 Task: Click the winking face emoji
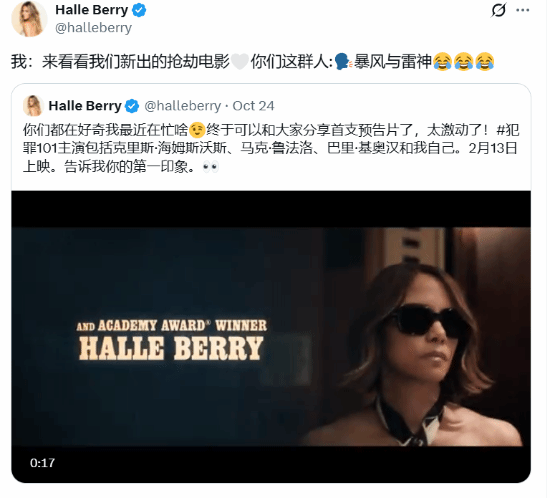click(197, 130)
